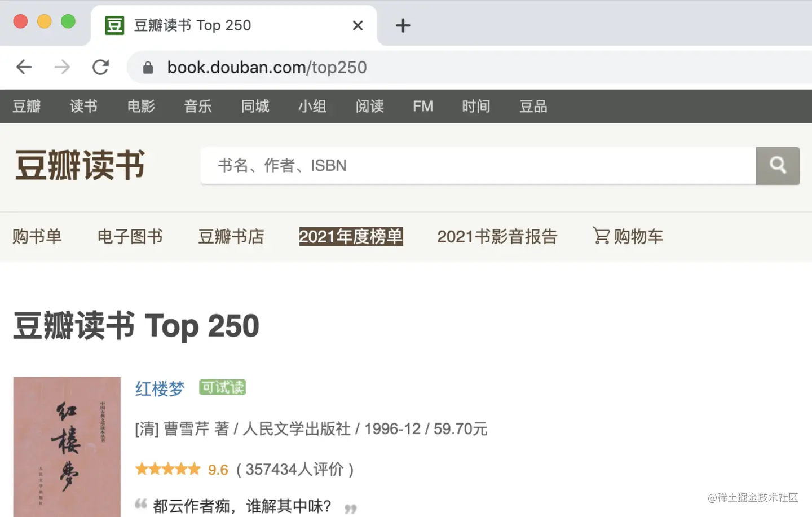Open a new tab with the plus icon

coord(403,25)
